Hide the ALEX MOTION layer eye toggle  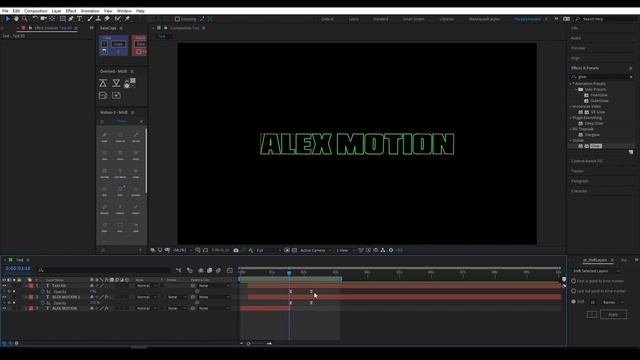4,309
